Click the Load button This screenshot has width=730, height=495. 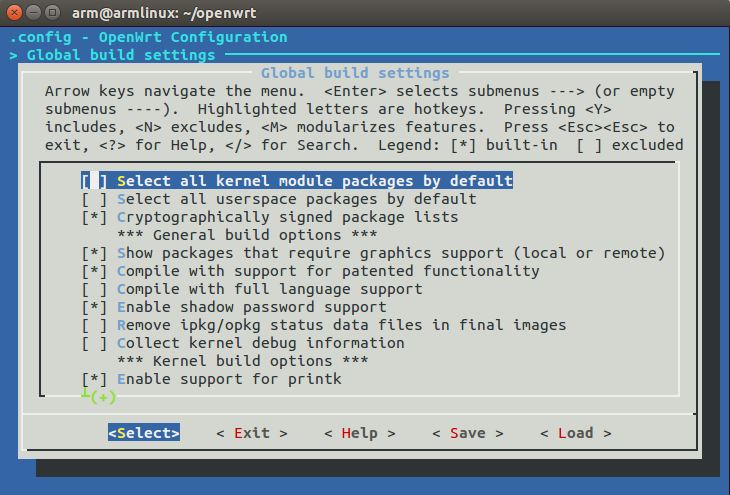click(x=576, y=433)
